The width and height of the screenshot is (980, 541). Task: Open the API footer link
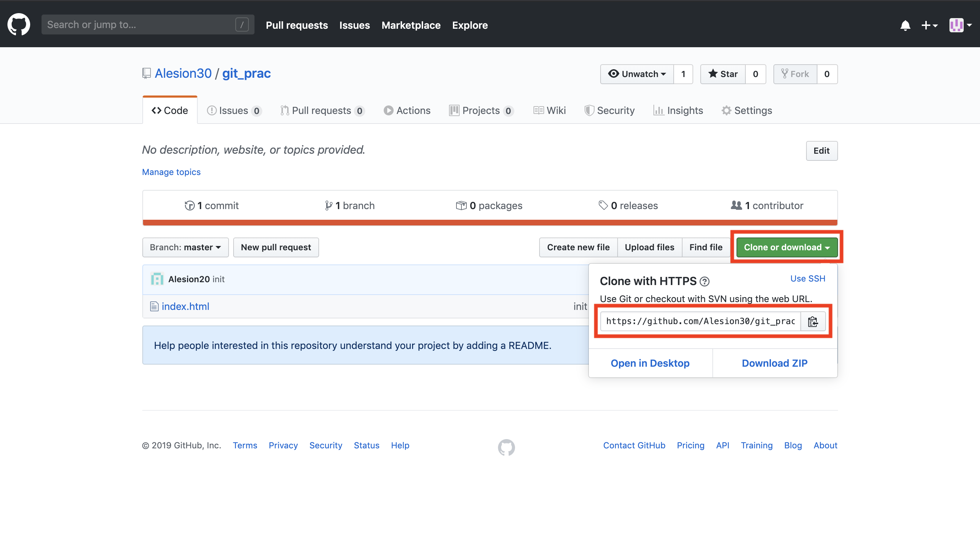(x=722, y=445)
